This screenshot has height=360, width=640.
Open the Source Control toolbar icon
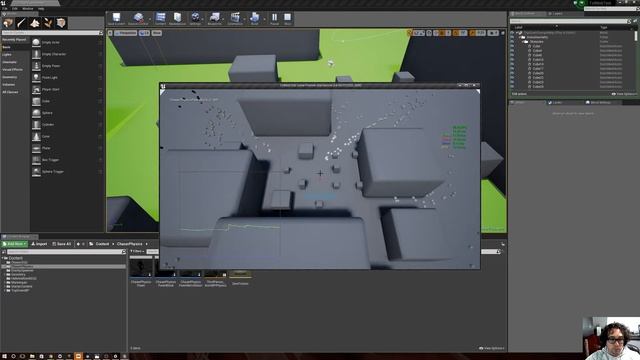[138, 19]
